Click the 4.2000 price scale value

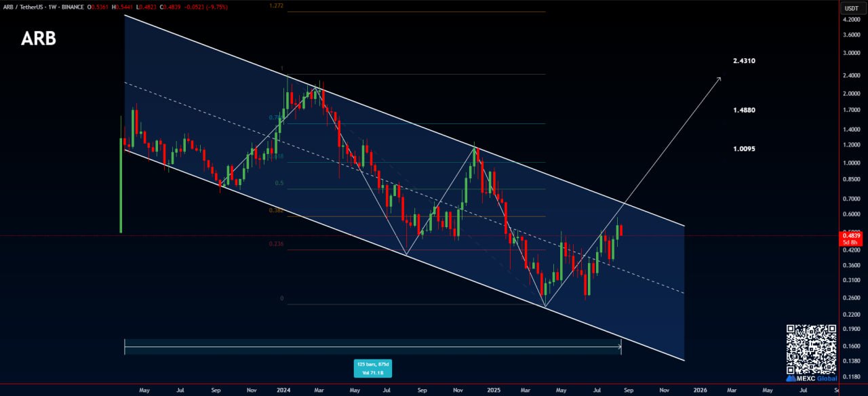pyautogui.click(x=850, y=21)
